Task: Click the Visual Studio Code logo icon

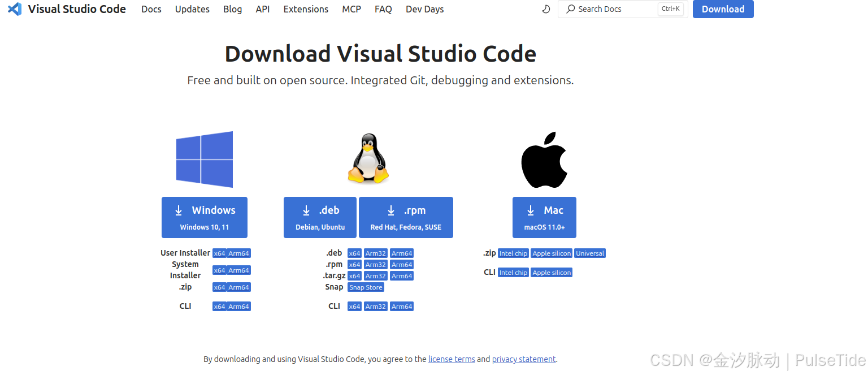Action: [15, 9]
